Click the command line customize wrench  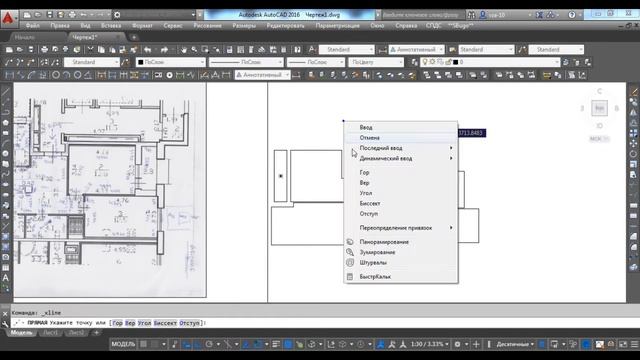point(5,324)
